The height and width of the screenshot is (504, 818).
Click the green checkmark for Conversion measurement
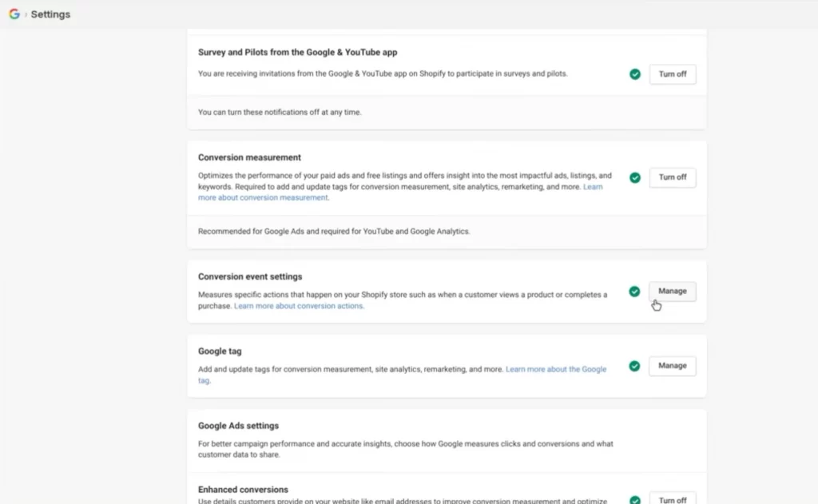click(634, 177)
